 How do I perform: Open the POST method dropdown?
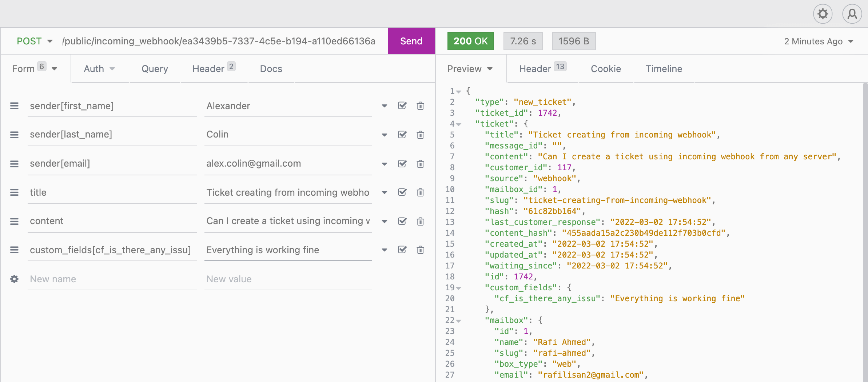click(35, 41)
